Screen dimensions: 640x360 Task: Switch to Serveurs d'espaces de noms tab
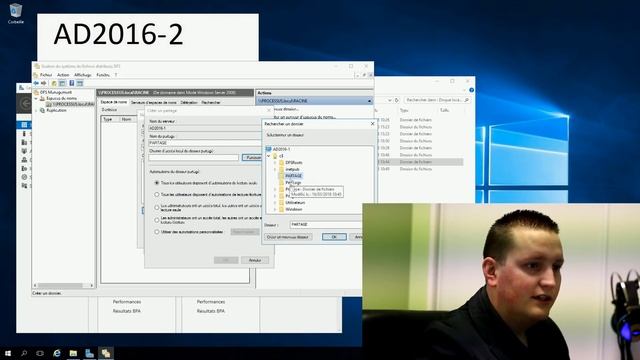154,102
